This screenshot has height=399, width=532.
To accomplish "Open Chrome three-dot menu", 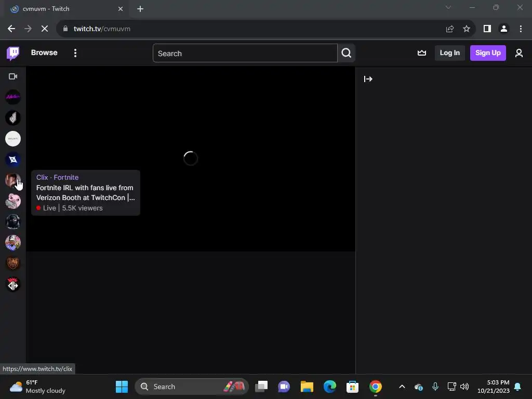I will pos(521,29).
